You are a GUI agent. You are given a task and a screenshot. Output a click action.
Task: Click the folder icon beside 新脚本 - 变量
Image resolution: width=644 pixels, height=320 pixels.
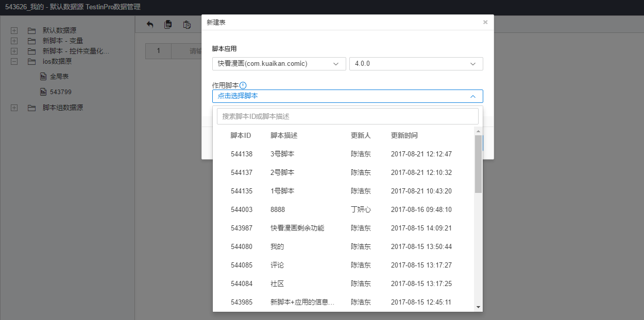pos(31,41)
